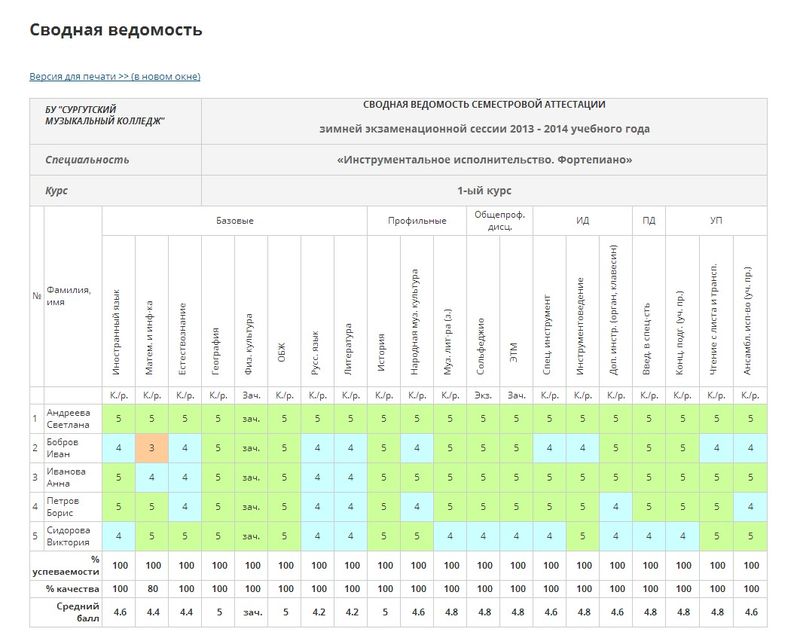Click the 1-ый курс cell
The image size is (800, 641).
[484, 191]
